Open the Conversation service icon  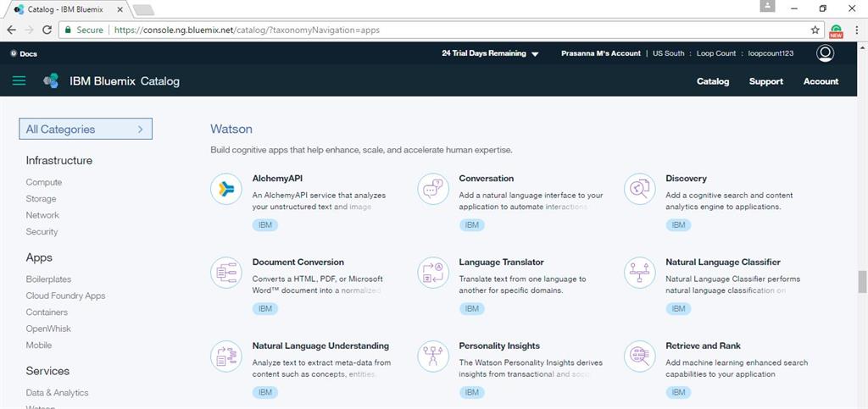(x=433, y=189)
